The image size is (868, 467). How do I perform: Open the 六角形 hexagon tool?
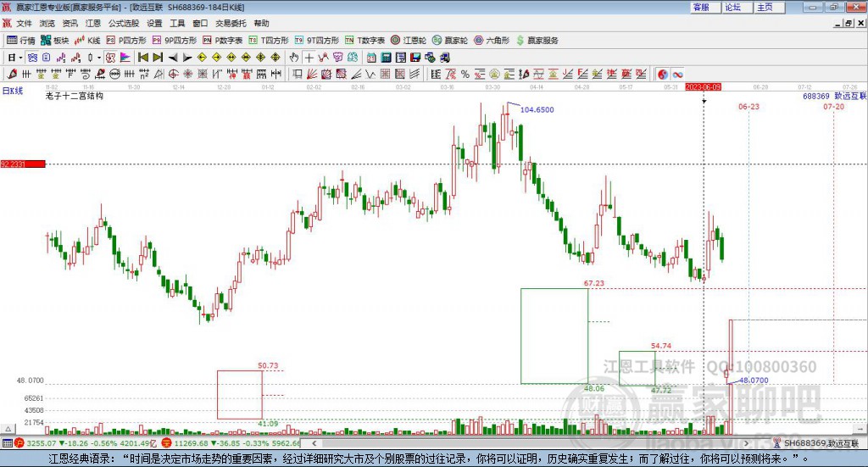pyautogui.click(x=492, y=41)
